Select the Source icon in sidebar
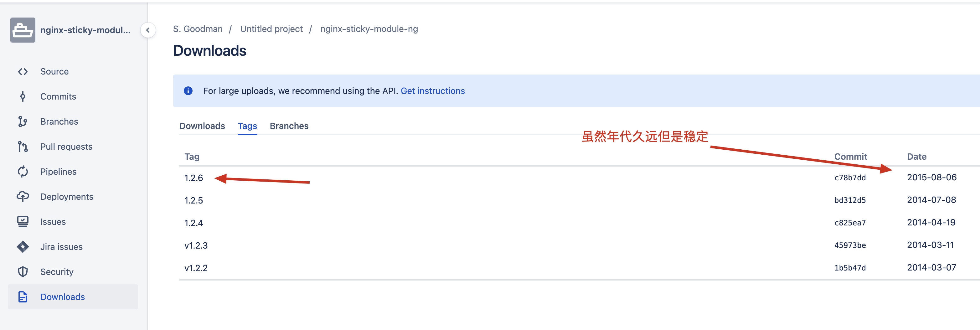The image size is (980, 330). [23, 71]
